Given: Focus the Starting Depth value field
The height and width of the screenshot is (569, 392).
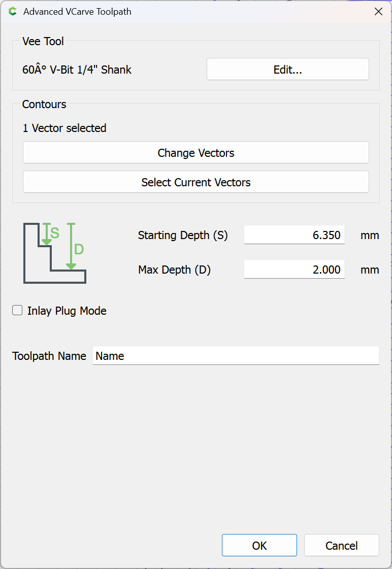Looking at the screenshot, I should coord(294,235).
